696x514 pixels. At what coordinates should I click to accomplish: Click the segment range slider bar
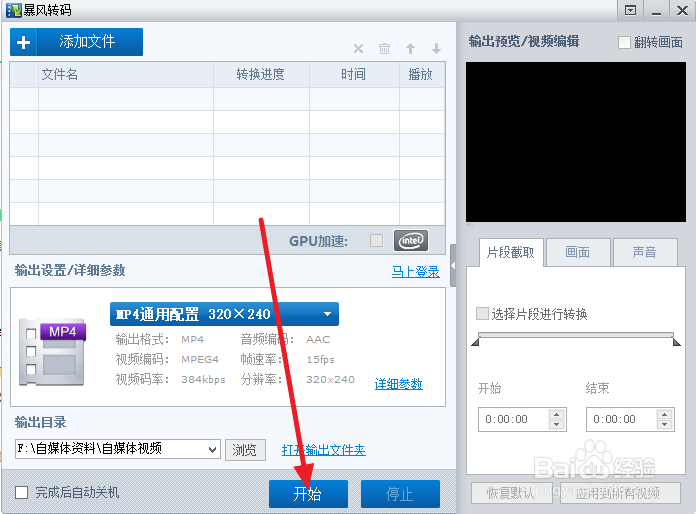coord(576,335)
